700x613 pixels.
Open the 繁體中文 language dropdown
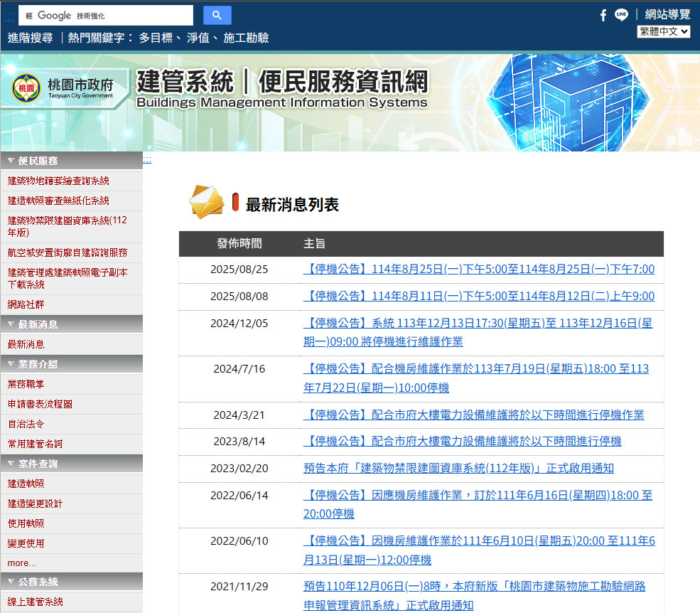coord(663,31)
